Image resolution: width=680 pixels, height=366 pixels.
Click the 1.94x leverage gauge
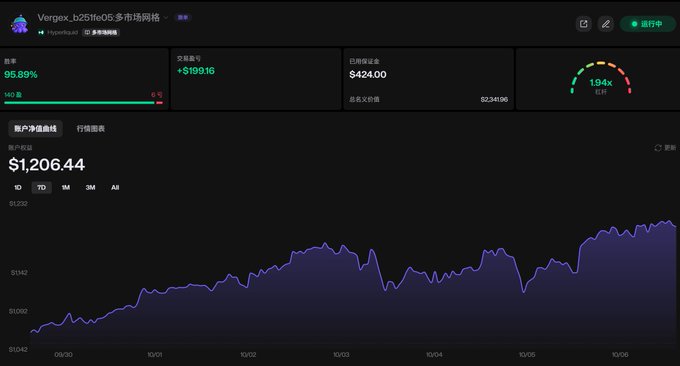(601, 78)
